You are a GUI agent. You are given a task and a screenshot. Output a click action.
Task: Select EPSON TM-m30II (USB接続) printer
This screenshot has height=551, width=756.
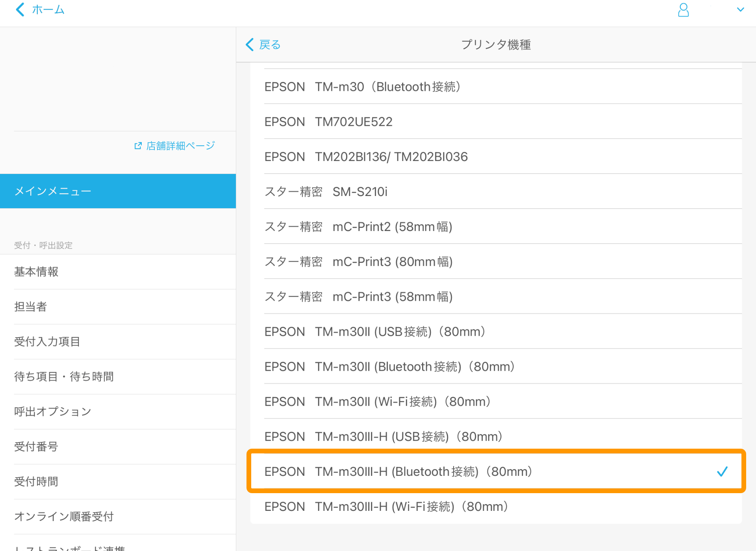tap(496, 332)
